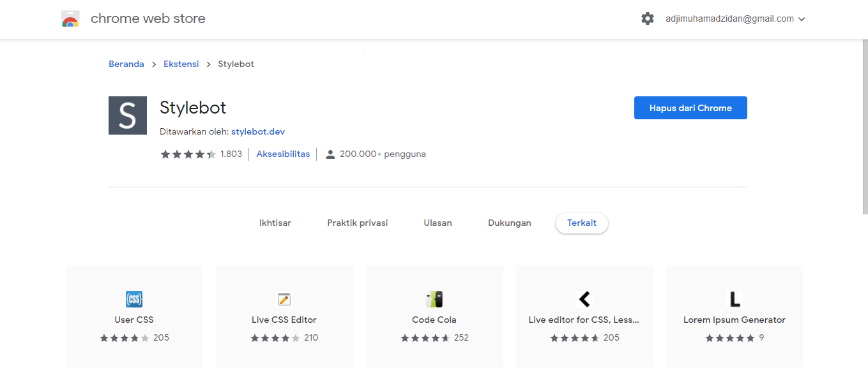Click the Live CSS Editor pencil icon
This screenshot has height=370, width=868.
[284, 299]
